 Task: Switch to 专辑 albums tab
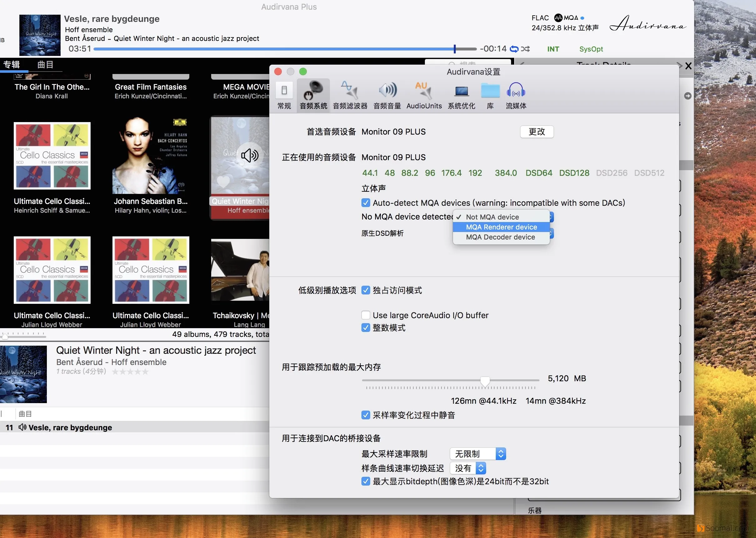(x=12, y=64)
